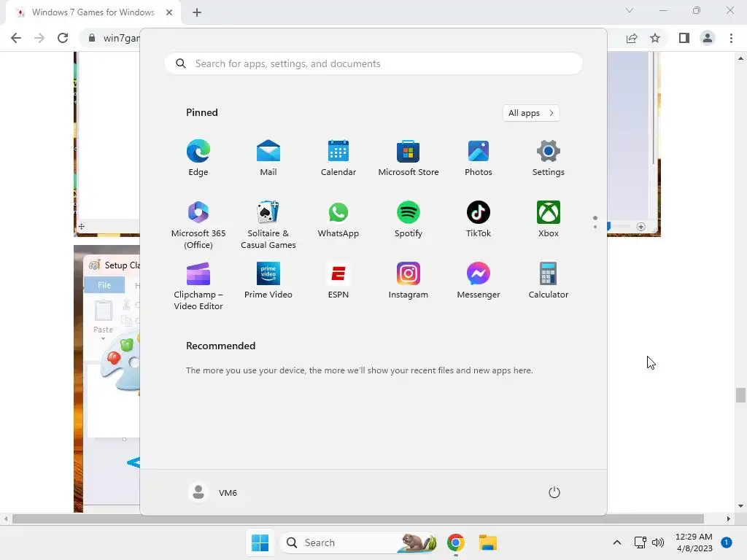Open Chrome tab search chevron

630,10
